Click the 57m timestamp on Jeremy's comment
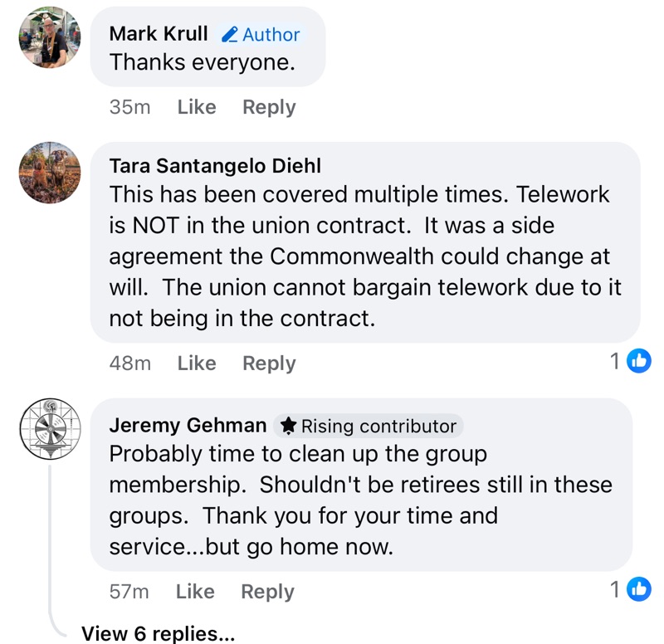664x644 pixels. click(x=129, y=592)
